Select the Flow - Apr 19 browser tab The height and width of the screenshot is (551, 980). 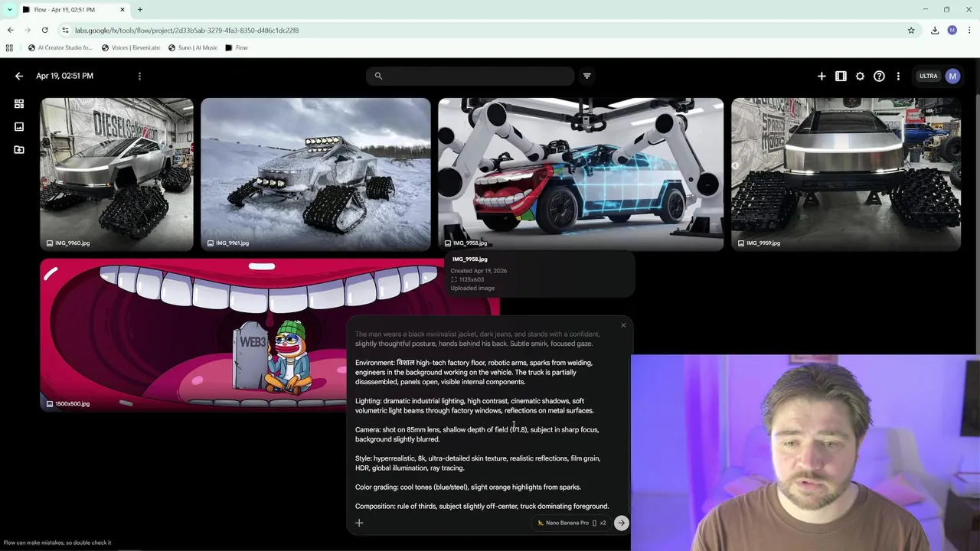[74, 9]
